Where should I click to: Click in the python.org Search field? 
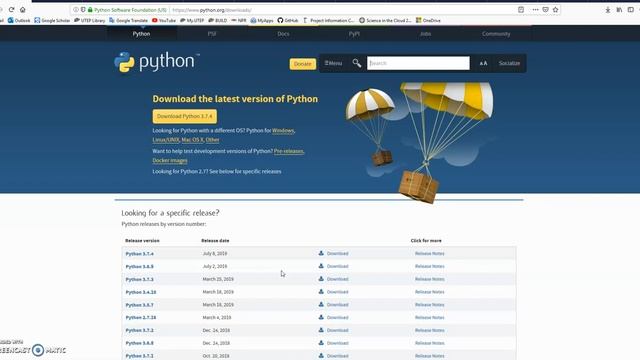click(418, 63)
